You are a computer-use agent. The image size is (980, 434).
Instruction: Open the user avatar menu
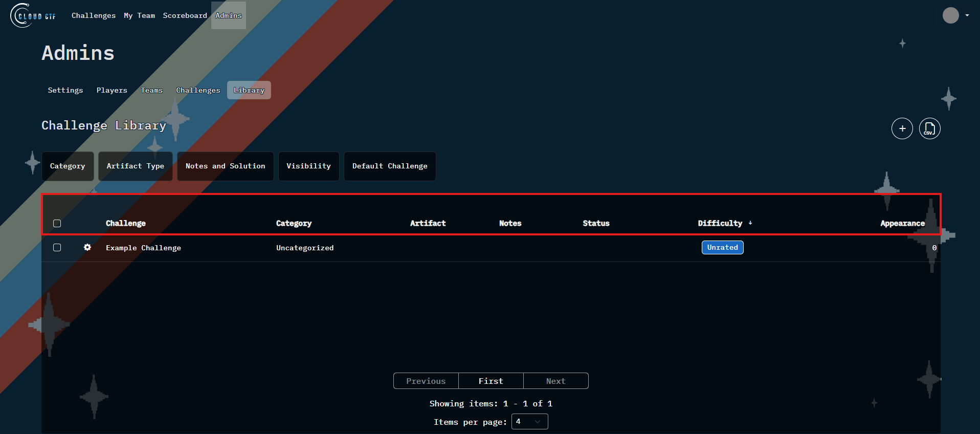click(x=950, y=15)
